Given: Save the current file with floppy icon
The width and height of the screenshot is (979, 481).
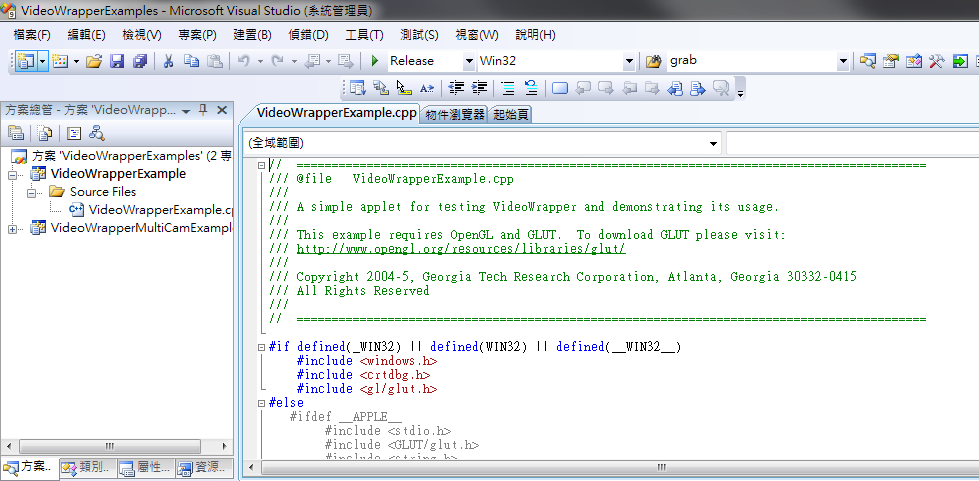Looking at the screenshot, I should (117, 61).
